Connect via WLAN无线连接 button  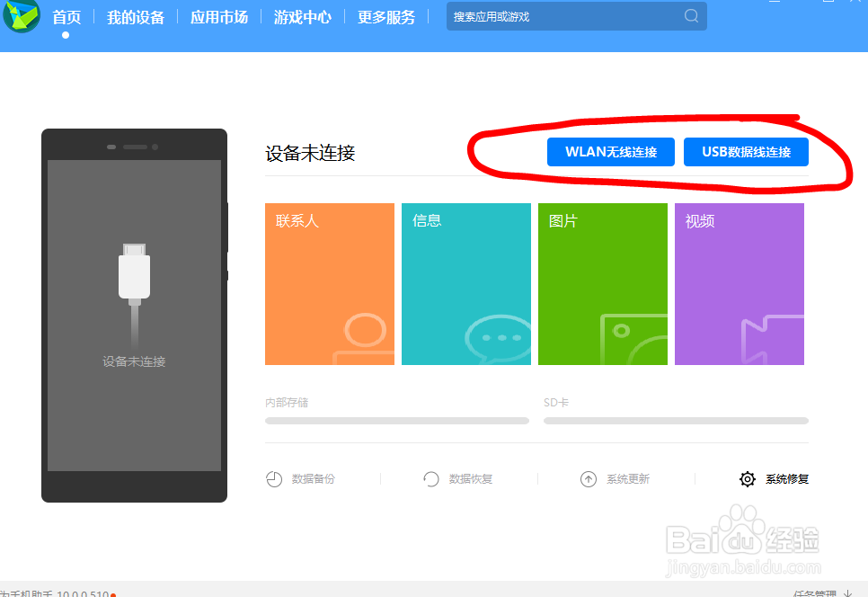point(611,152)
